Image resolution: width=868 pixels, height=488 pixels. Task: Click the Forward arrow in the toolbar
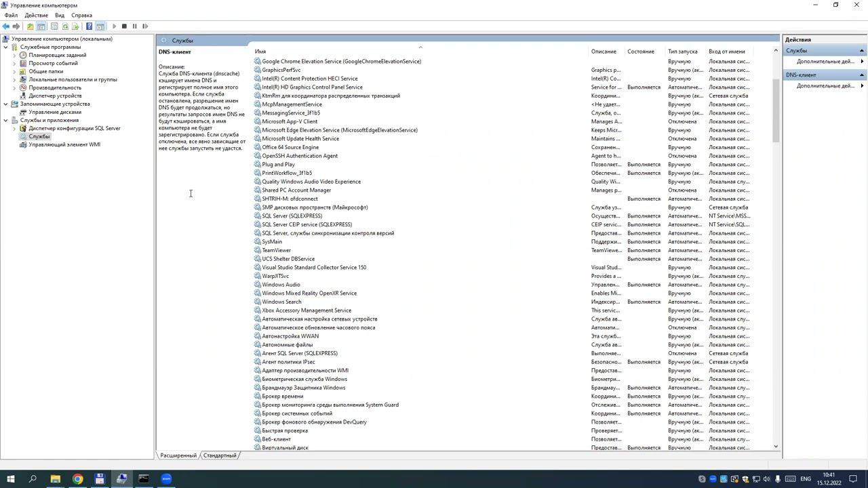tap(16, 26)
